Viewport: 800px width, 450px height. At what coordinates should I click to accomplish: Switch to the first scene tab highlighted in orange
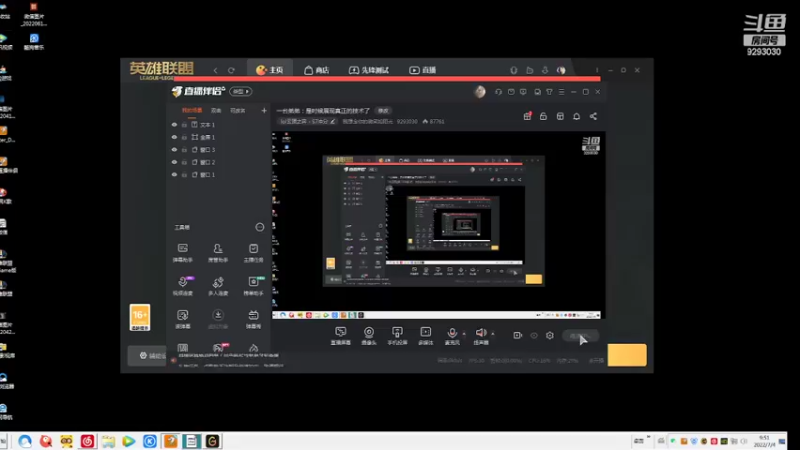pos(192,110)
